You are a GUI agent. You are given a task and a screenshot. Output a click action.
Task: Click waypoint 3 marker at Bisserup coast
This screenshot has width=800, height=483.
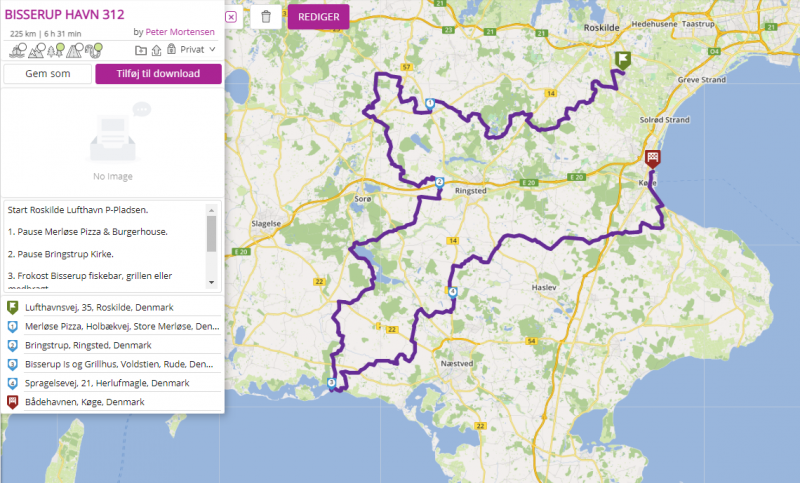(x=332, y=383)
